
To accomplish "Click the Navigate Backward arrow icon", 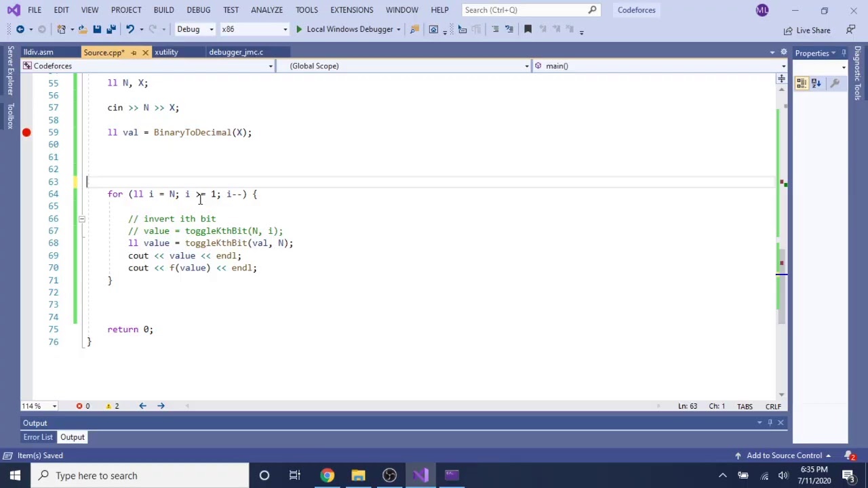I will (20, 29).
